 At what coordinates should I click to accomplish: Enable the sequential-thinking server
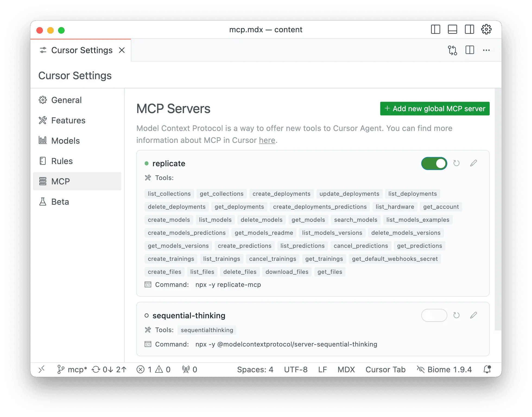[x=434, y=315]
